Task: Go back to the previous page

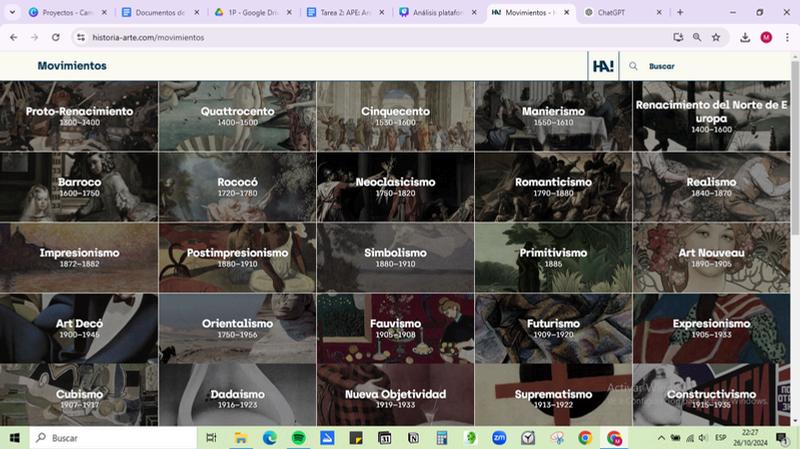Action: tap(14, 37)
